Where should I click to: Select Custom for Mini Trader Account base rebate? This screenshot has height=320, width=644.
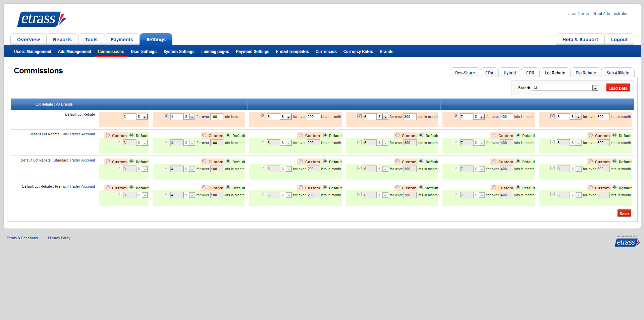108,135
